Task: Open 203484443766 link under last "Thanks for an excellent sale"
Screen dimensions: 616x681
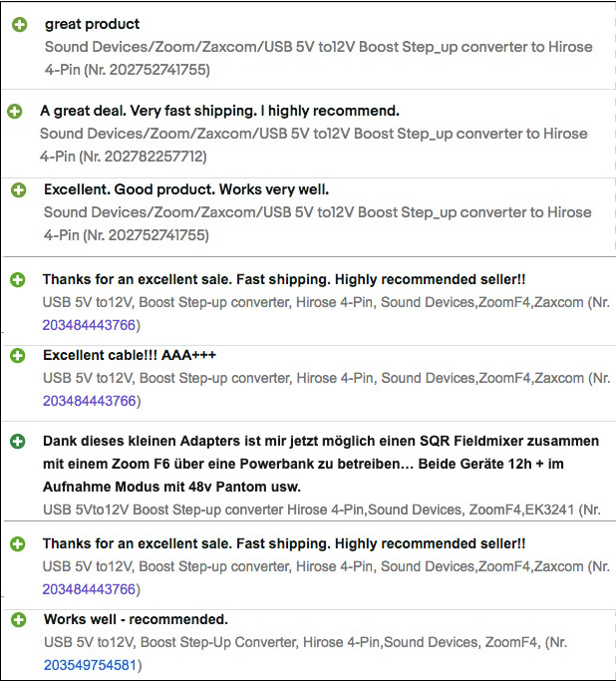Action: (88, 589)
